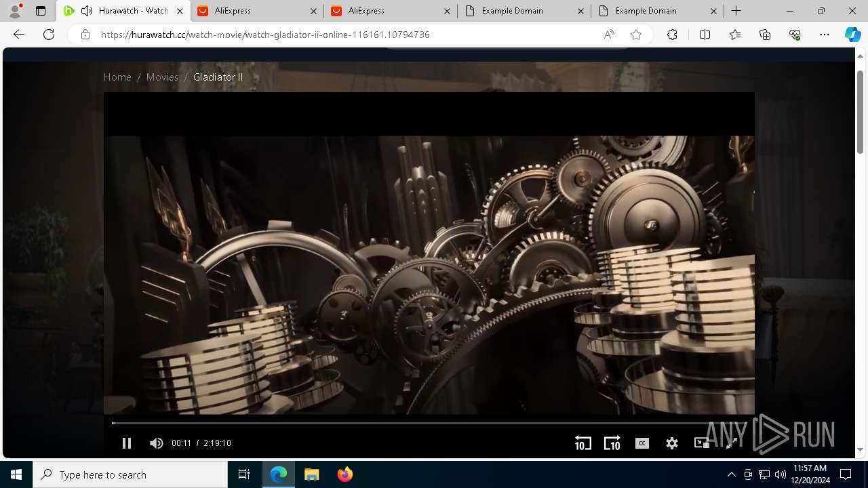Switch to second Example Domain tab

(x=656, y=11)
